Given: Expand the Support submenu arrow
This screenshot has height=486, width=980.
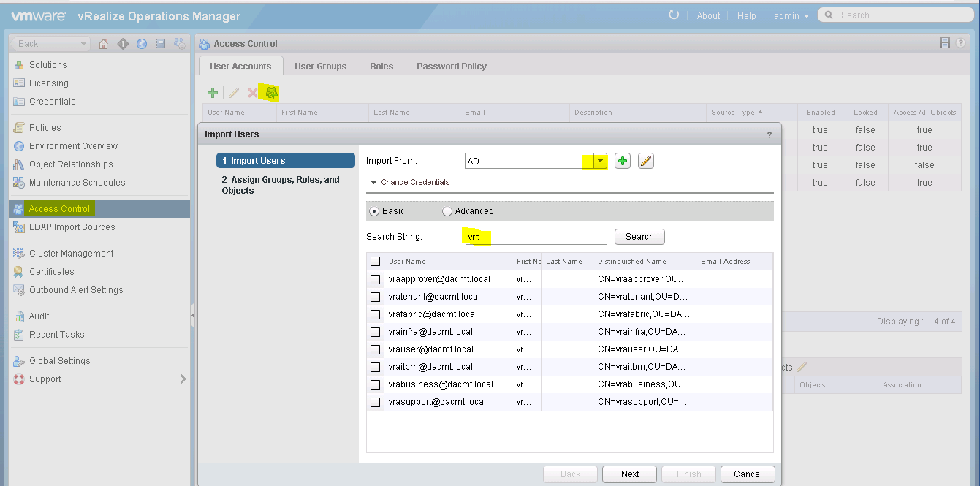Looking at the screenshot, I should point(183,379).
